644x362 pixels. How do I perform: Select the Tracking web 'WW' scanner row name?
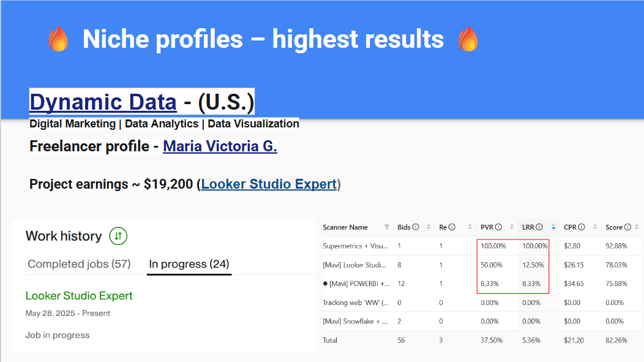pos(356,303)
